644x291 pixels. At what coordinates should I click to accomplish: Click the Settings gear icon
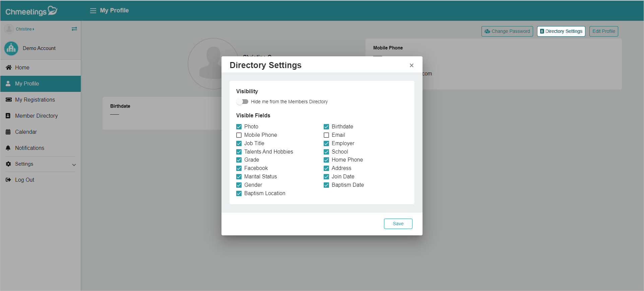(8, 164)
